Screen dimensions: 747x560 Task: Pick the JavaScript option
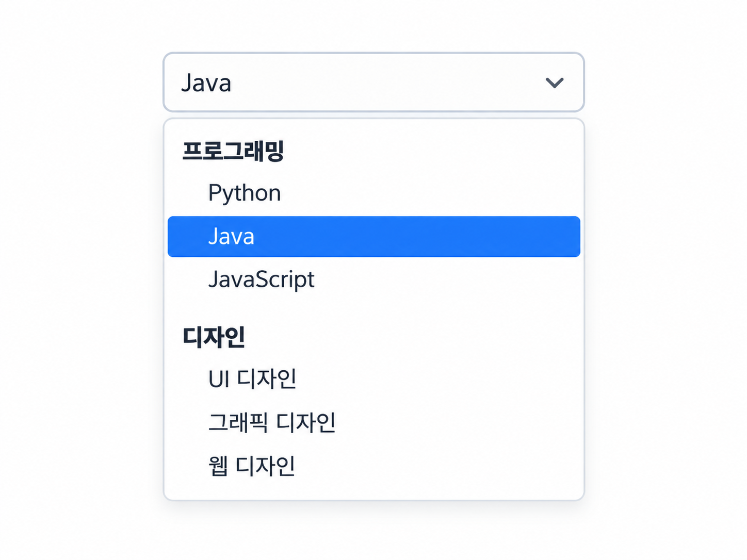[374, 279]
